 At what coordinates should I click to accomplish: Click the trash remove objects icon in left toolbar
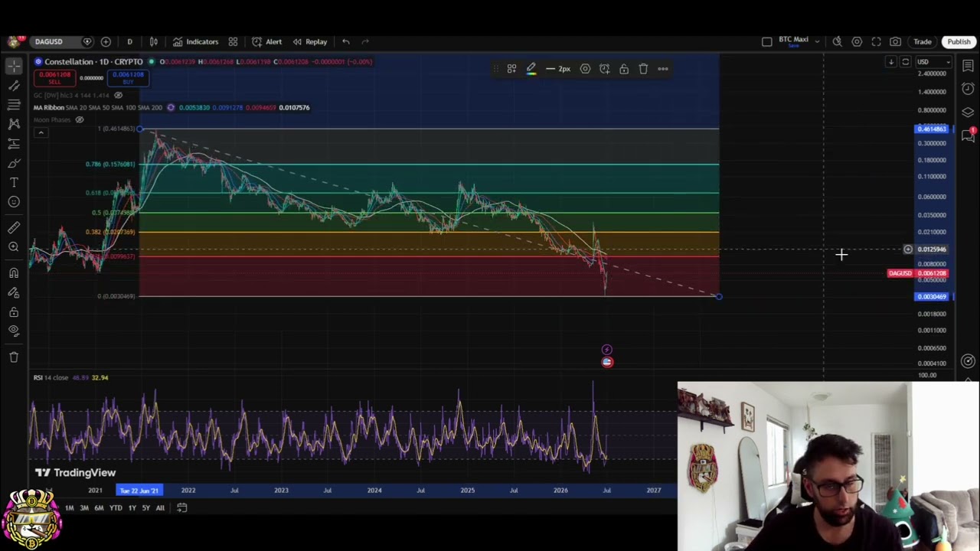tap(14, 357)
